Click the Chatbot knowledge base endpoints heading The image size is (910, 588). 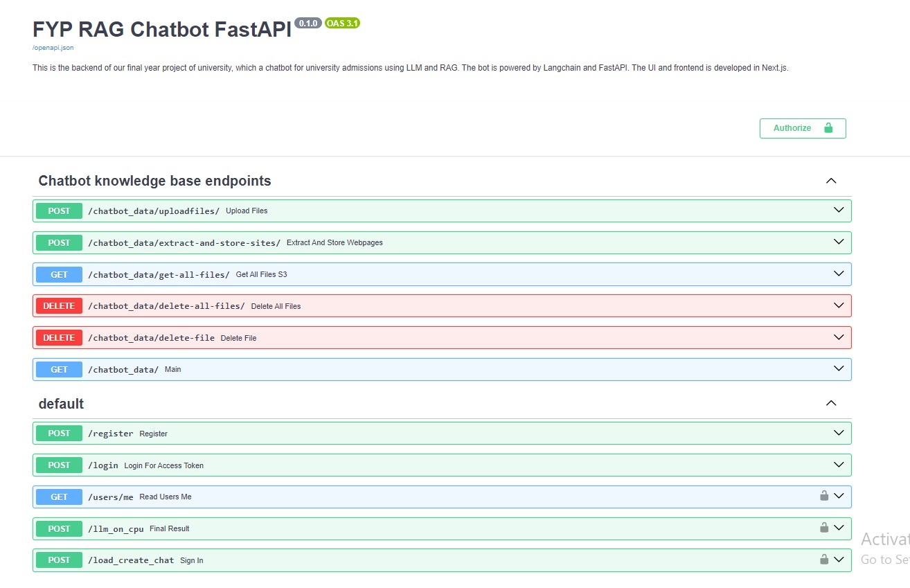click(x=155, y=181)
